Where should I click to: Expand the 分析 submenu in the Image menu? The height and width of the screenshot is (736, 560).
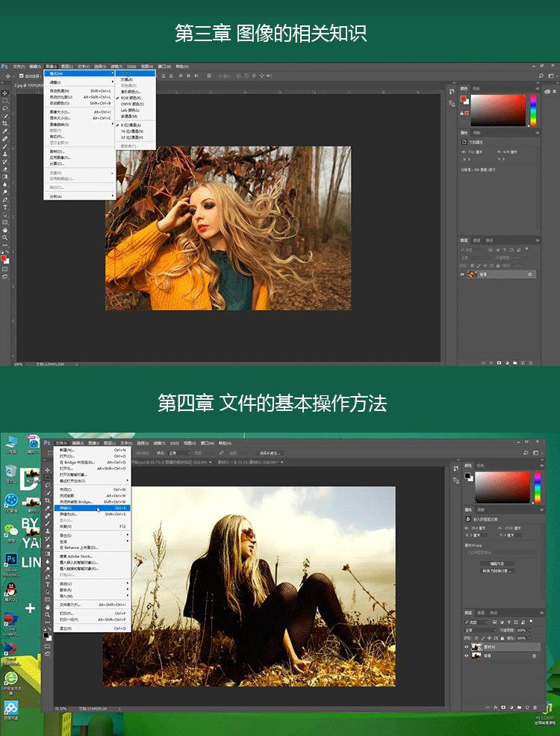(x=80, y=197)
